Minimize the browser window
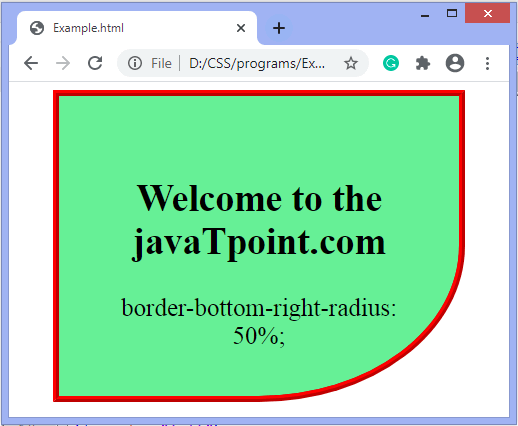518x426 pixels. (x=425, y=14)
